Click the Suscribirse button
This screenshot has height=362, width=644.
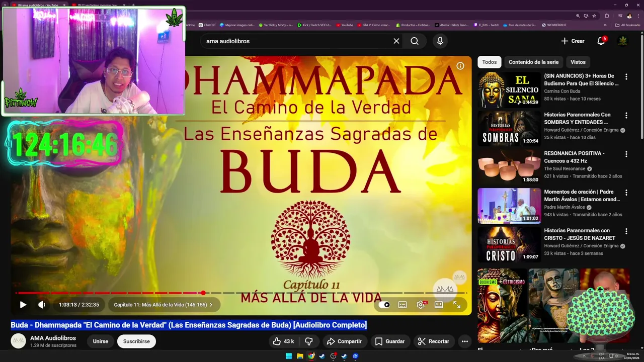click(x=136, y=341)
